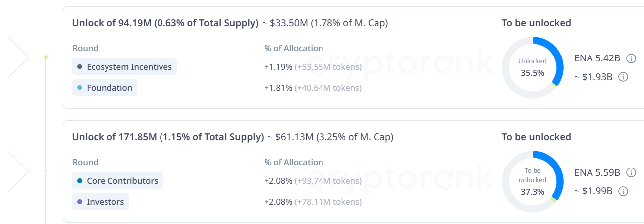644x224 pixels.
Task: Click the arrow-shaped date card for second unlock
Action: click(x=12, y=171)
